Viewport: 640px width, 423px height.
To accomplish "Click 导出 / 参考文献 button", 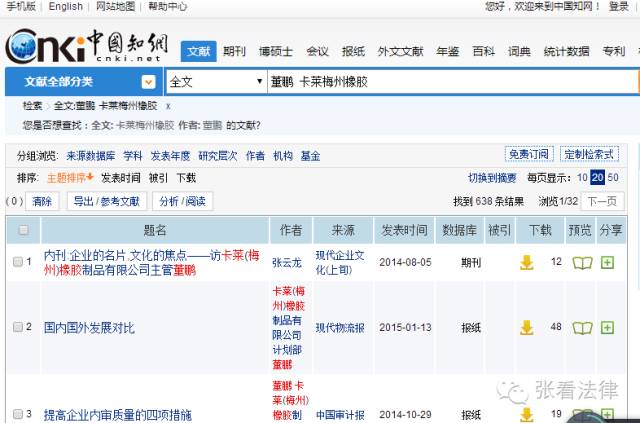I will [107, 201].
